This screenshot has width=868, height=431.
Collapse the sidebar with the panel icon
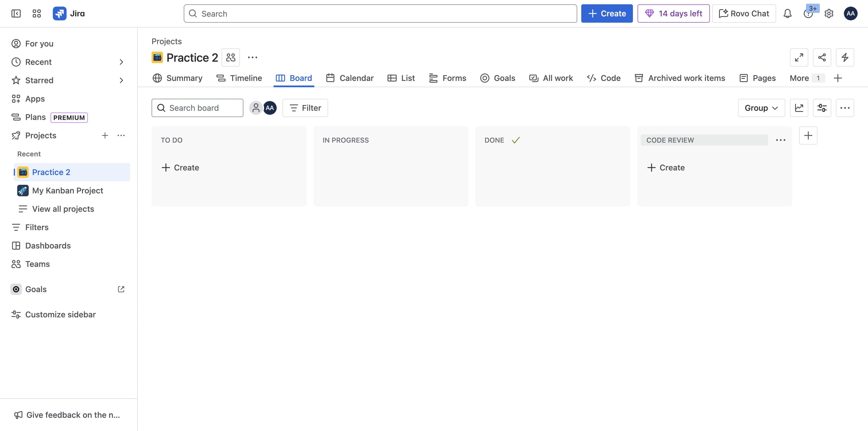tap(16, 13)
